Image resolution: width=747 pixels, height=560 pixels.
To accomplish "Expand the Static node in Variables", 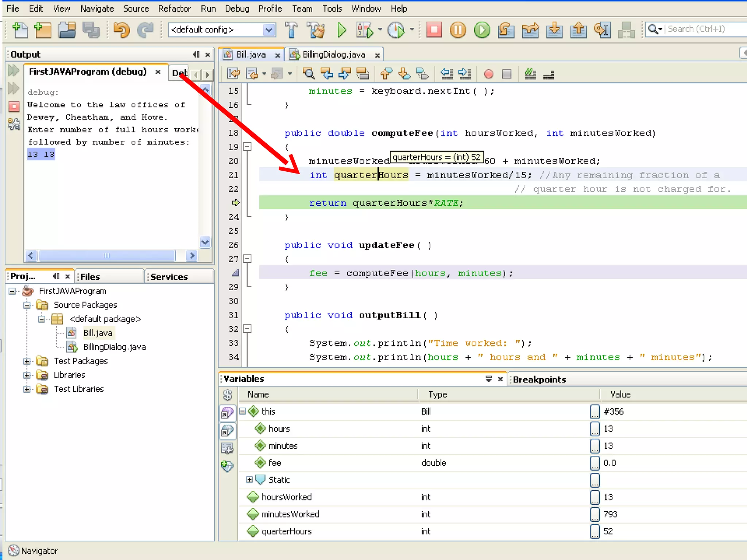I will pyautogui.click(x=249, y=480).
